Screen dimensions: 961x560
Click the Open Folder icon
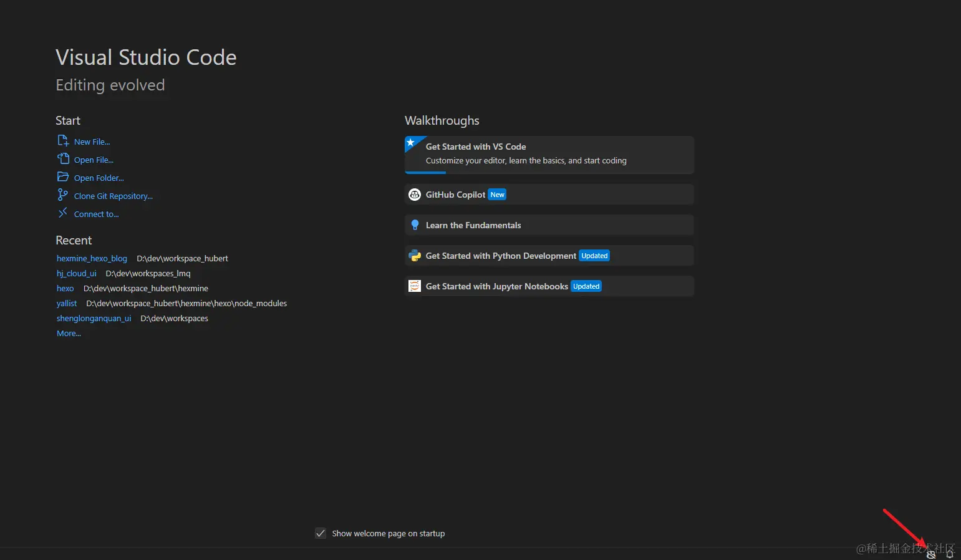pyautogui.click(x=63, y=177)
